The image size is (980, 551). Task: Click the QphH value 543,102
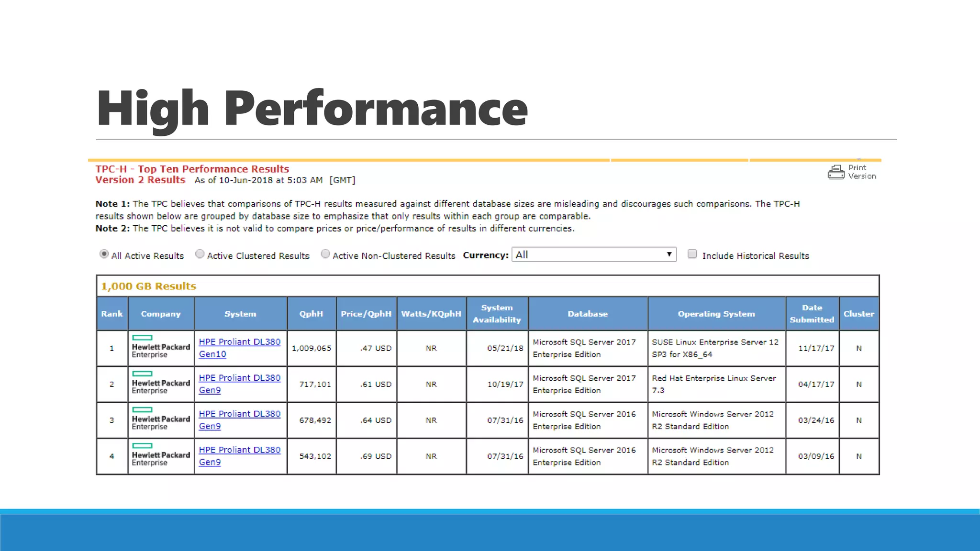coord(315,456)
